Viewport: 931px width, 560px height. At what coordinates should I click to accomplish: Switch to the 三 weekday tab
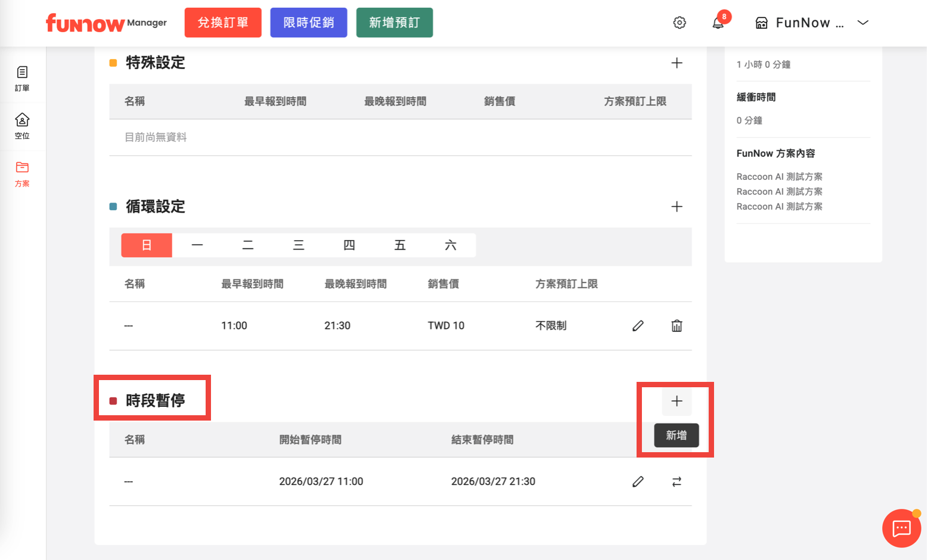(x=299, y=245)
